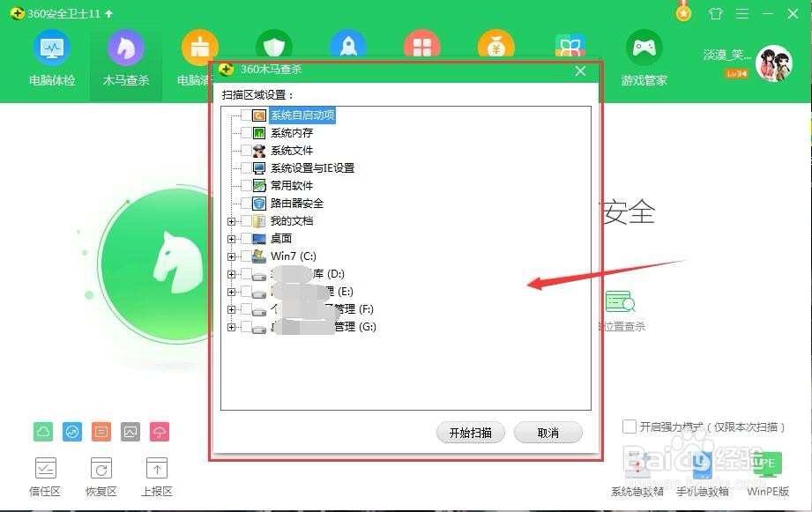Click the Lv34 level badge

point(736,73)
